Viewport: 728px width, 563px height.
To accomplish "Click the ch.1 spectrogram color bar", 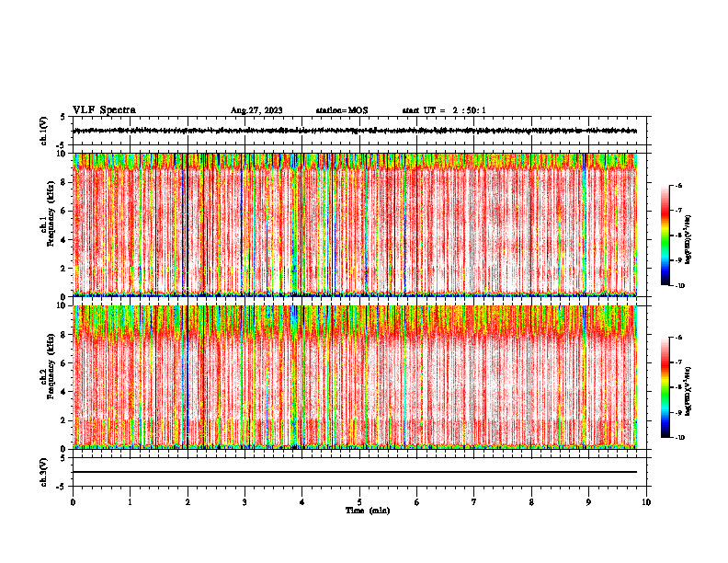I will (x=665, y=236).
